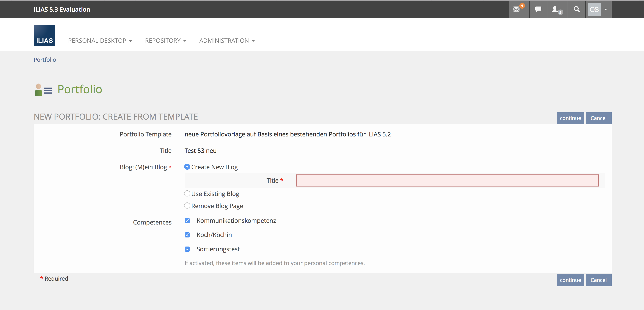Uncheck Kommunikationskompetenz competence
This screenshot has height=310, width=644.
point(187,220)
